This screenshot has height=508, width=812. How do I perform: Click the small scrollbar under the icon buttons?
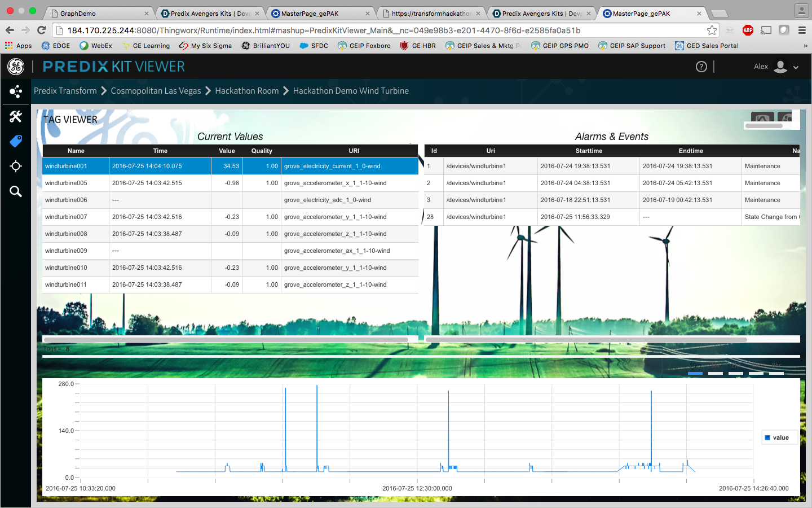[x=764, y=126]
